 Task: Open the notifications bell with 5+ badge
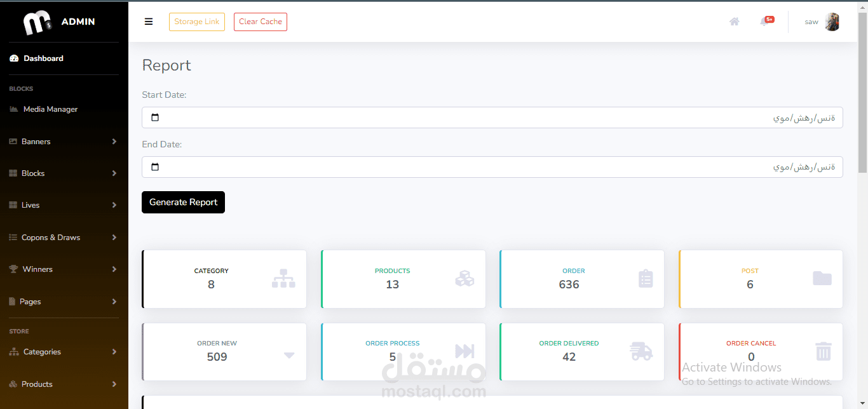(765, 21)
